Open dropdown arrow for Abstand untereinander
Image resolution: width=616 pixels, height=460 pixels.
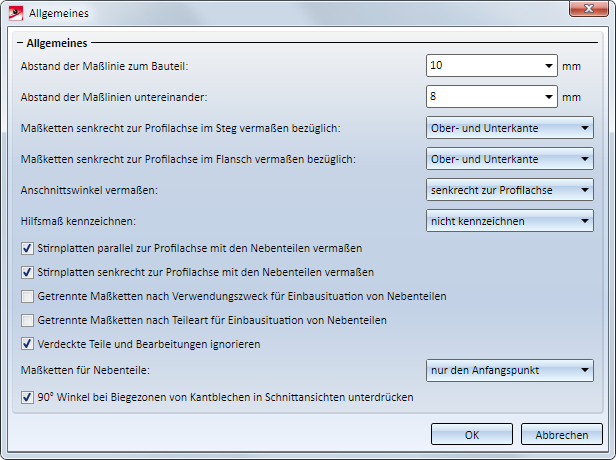[549, 97]
